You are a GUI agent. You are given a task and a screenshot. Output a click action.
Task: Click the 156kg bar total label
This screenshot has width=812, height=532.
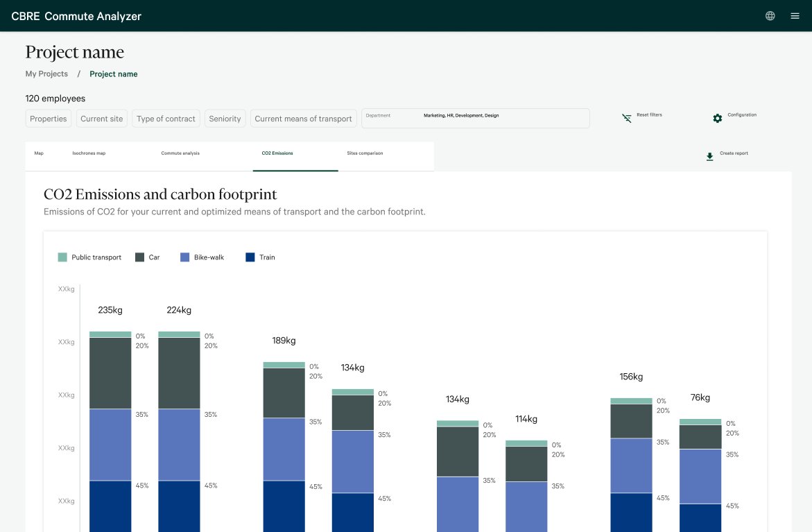click(x=631, y=377)
